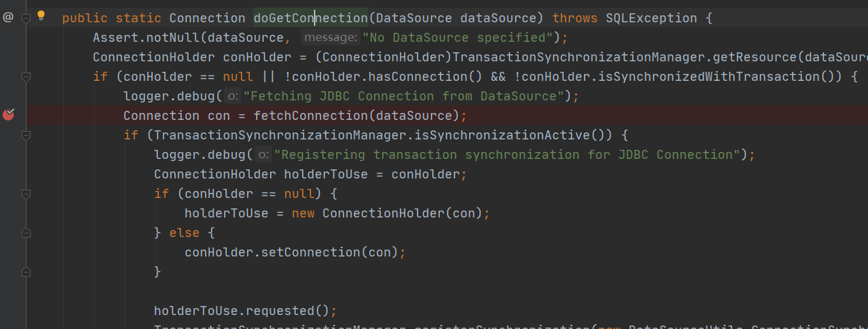Image resolution: width=868 pixels, height=329 pixels.
Task: Fold the inner 'if (conHolder == null) {' block
Action: coord(26,194)
